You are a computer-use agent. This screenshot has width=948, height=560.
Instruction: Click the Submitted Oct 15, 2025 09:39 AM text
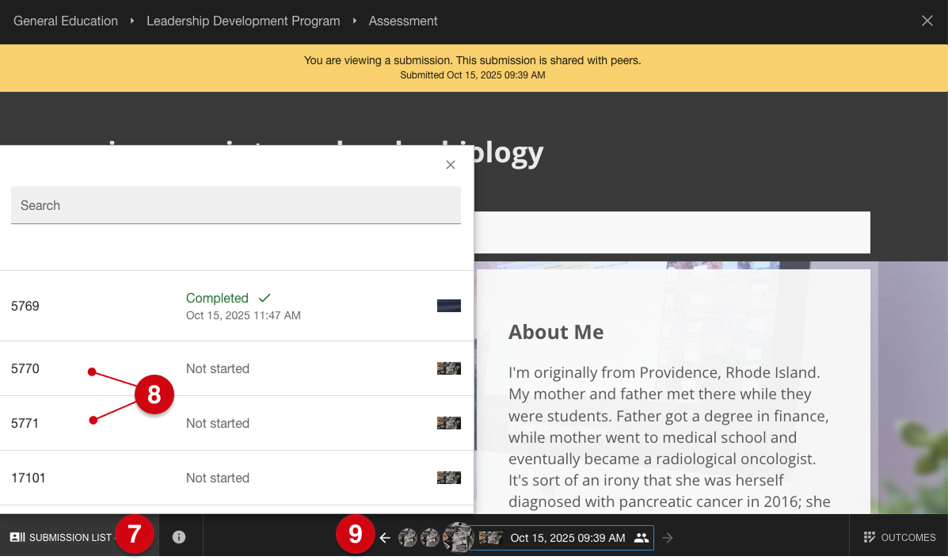pos(472,75)
